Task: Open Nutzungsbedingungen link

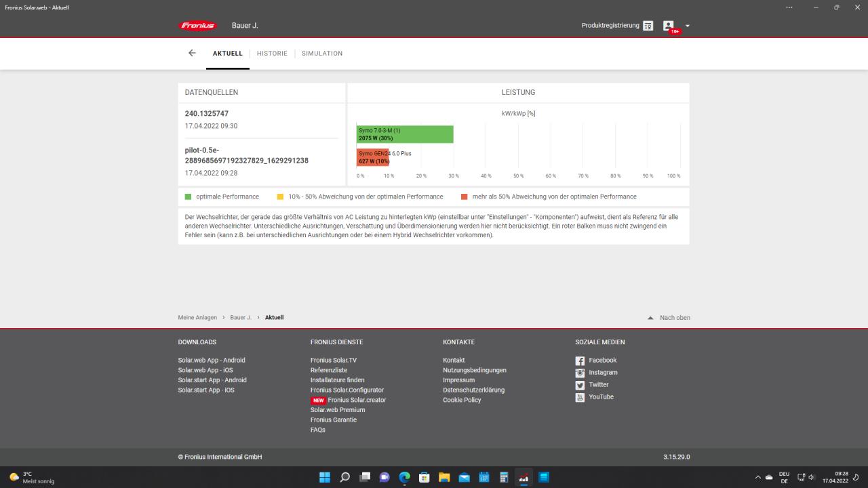Action: [475, 370]
